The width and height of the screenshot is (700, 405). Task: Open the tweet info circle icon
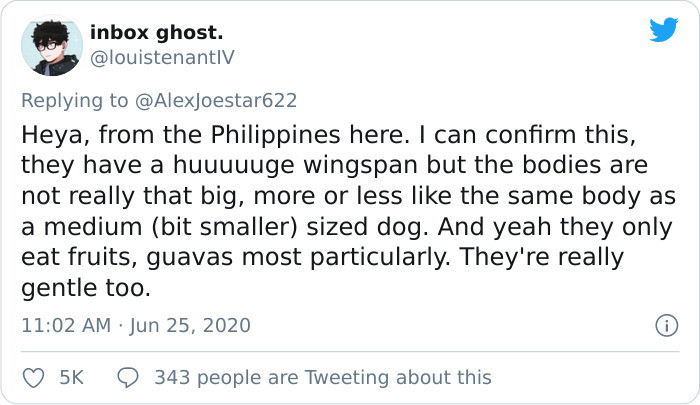(x=667, y=326)
